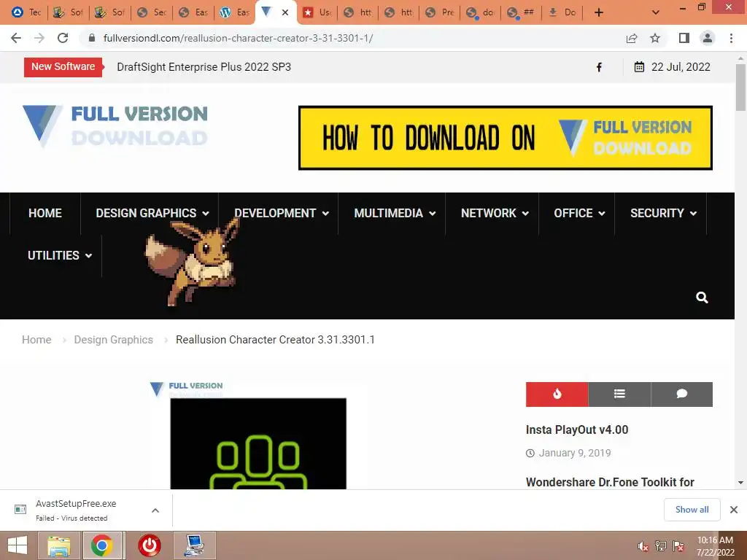The width and height of the screenshot is (747, 560).
Task: Open the site search icon
Action: point(702,297)
